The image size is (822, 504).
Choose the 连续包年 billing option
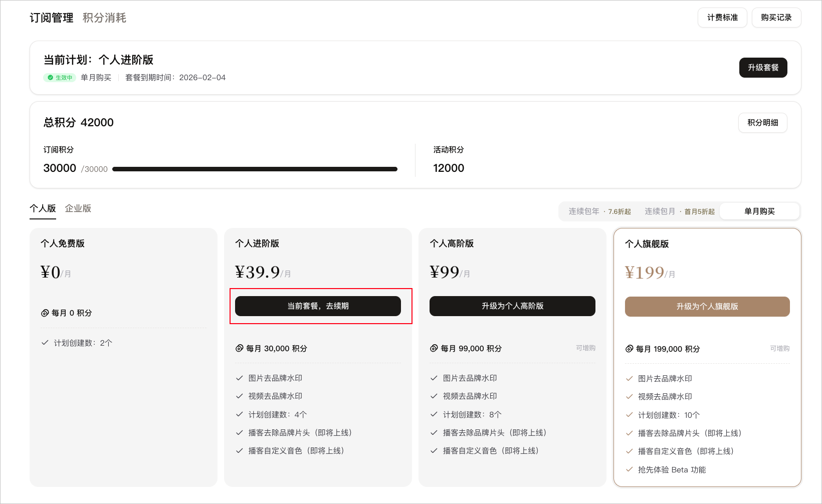[599, 211]
